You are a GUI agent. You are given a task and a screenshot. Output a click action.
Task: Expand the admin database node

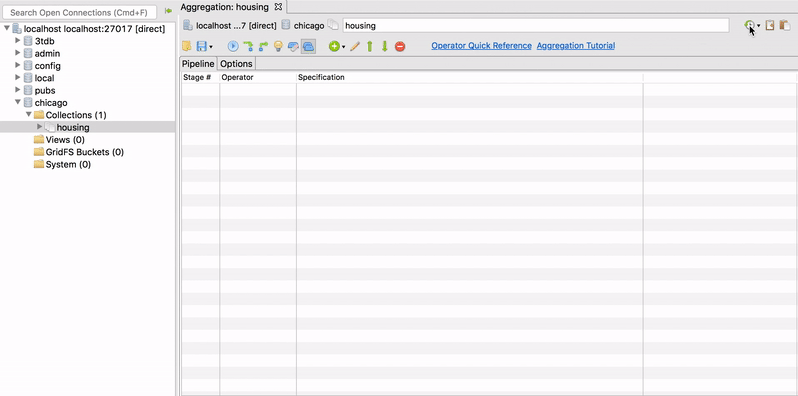coord(18,52)
